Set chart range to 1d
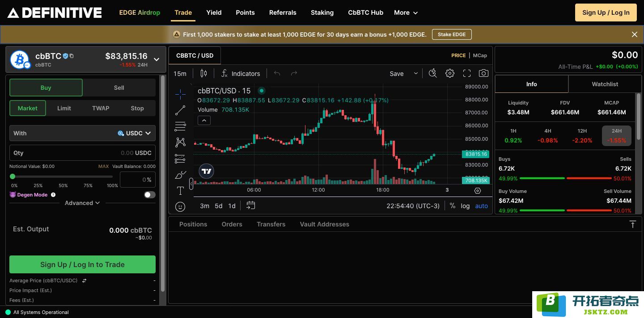Image resolution: width=644 pixels, height=318 pixels. click(232, 206)
